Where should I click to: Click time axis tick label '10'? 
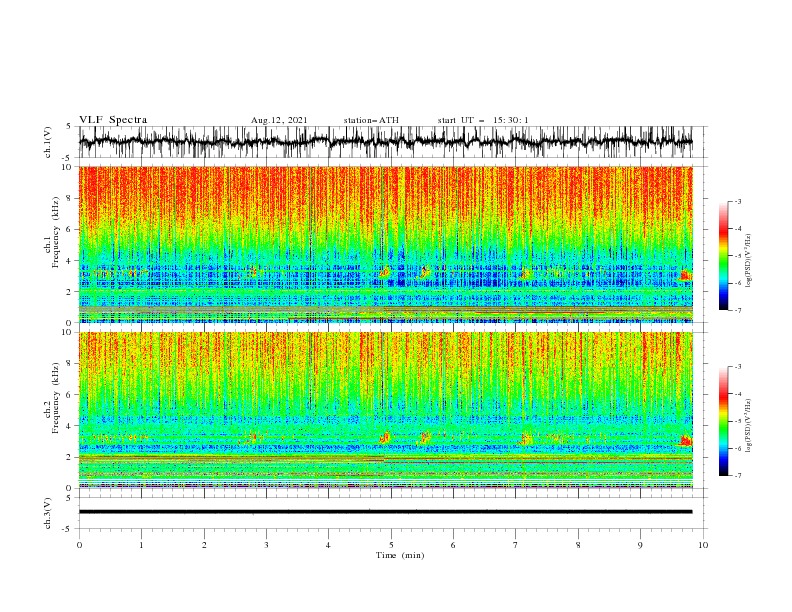[x=703, y=545]
